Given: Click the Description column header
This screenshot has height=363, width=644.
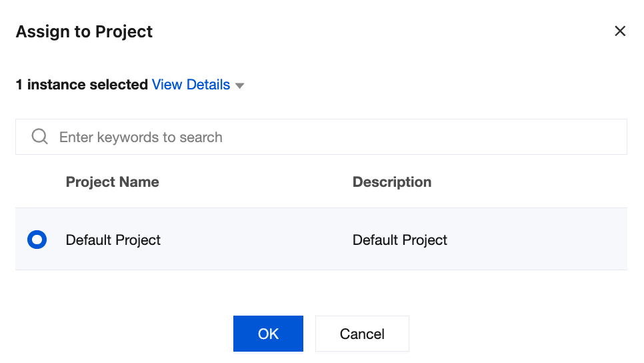Looking at the screenshot, I should 391,182.
